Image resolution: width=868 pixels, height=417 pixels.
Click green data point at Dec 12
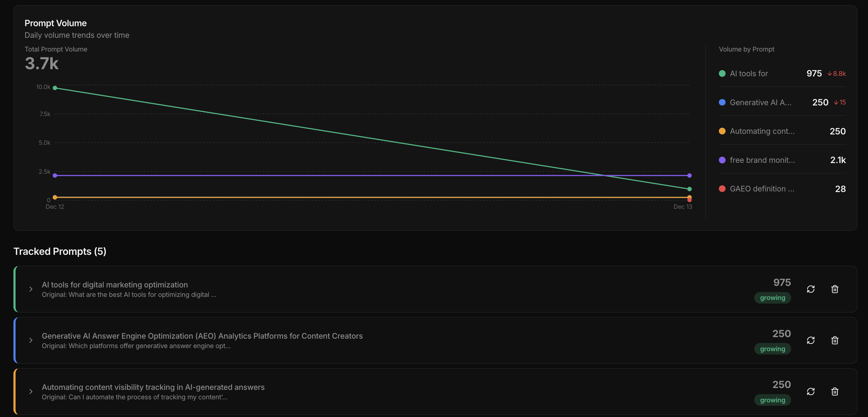coord(55,88)
